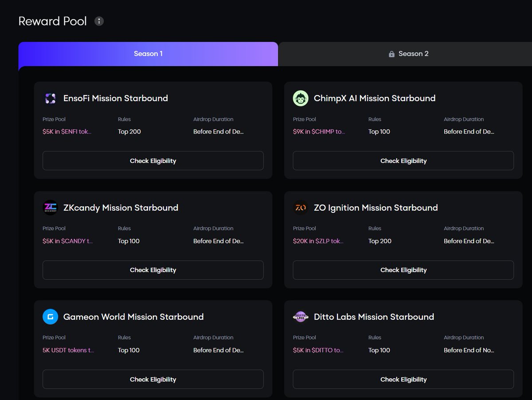Check eligibility for EnsoFi Mission Starbound
The width and height of the screenshot is (532, 400).
(x=153, y=161)
